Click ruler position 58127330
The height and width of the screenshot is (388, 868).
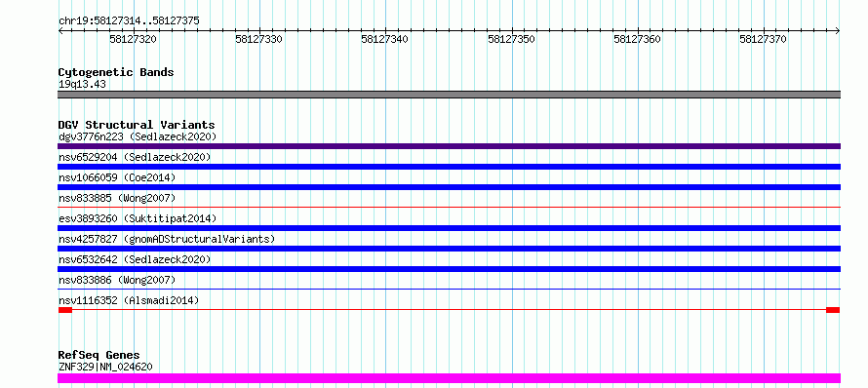pyautogui.click(x=258, y=39)
